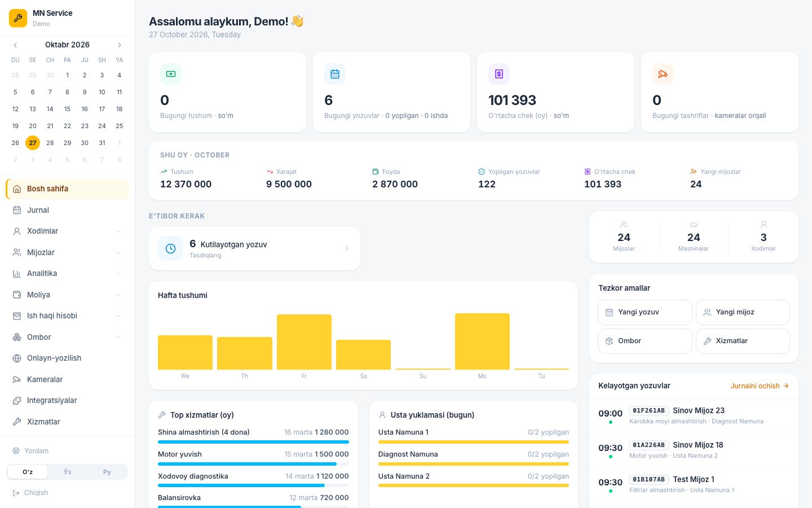Viewport: 812px width, 508px height.
Task: Click the calendar icon in Bugungi yozuvlar card
Action: pos(335,74)
